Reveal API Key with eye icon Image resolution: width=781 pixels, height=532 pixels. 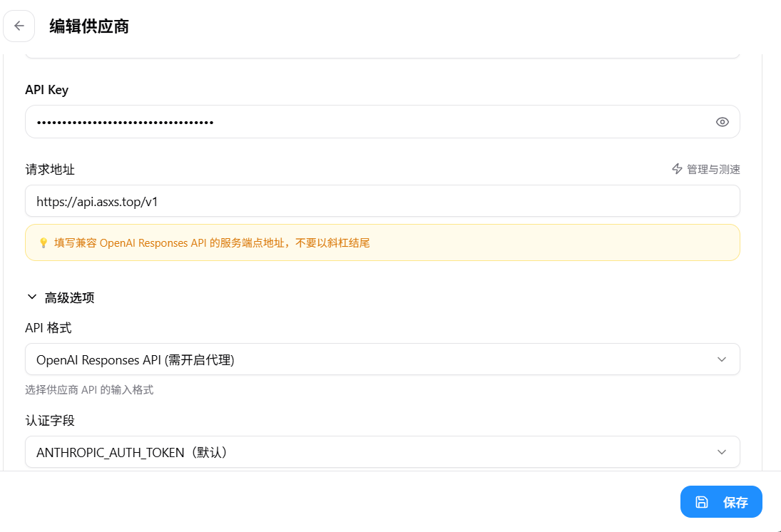[722, 122]
